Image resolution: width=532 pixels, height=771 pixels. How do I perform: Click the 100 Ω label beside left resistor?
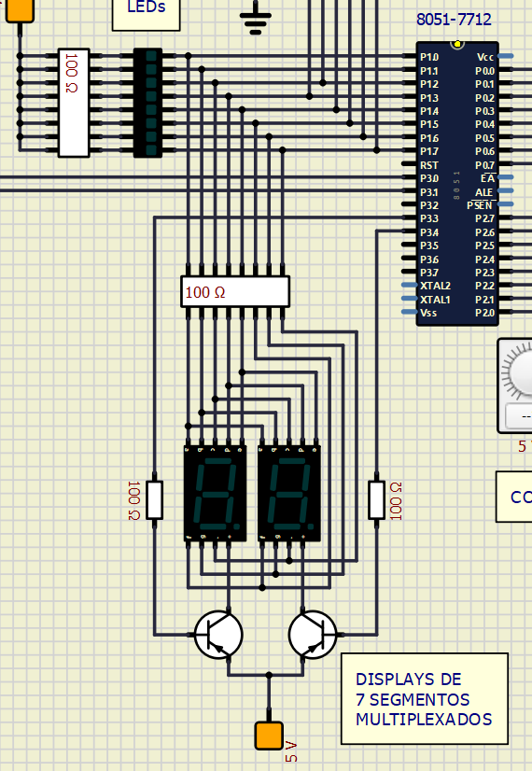point(133,500)
